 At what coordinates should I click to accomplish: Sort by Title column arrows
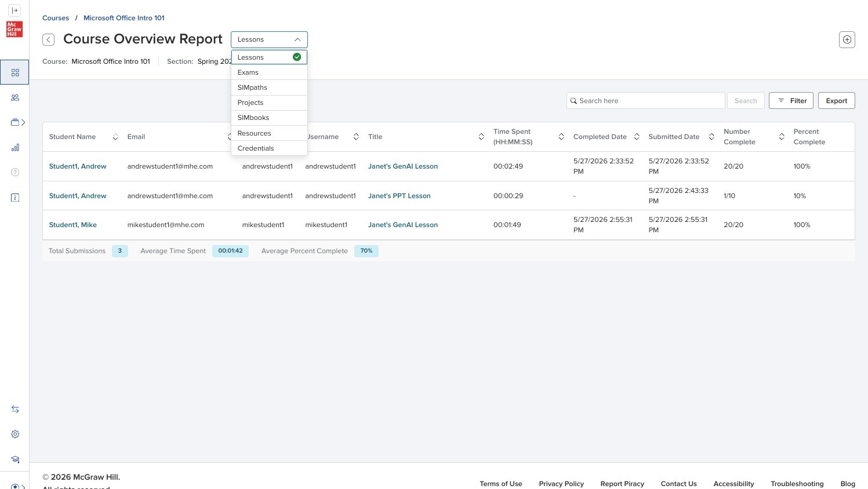click(481, 137)
